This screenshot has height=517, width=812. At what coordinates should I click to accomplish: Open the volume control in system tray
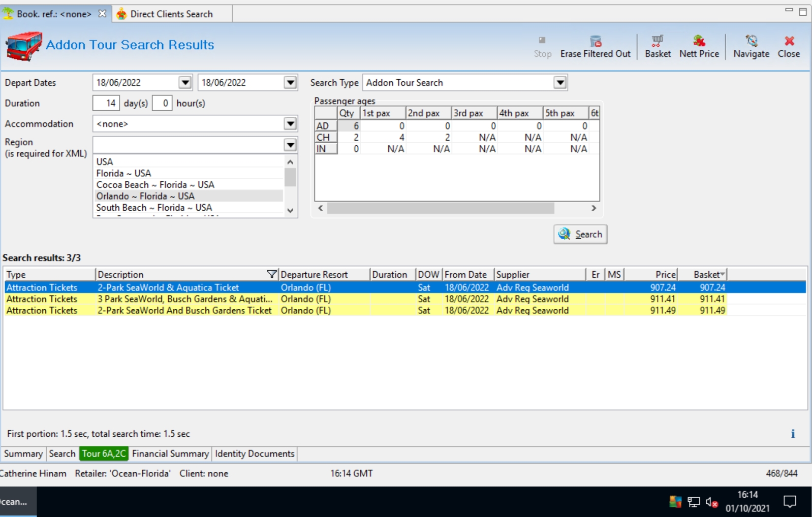[x=712, y=502]
